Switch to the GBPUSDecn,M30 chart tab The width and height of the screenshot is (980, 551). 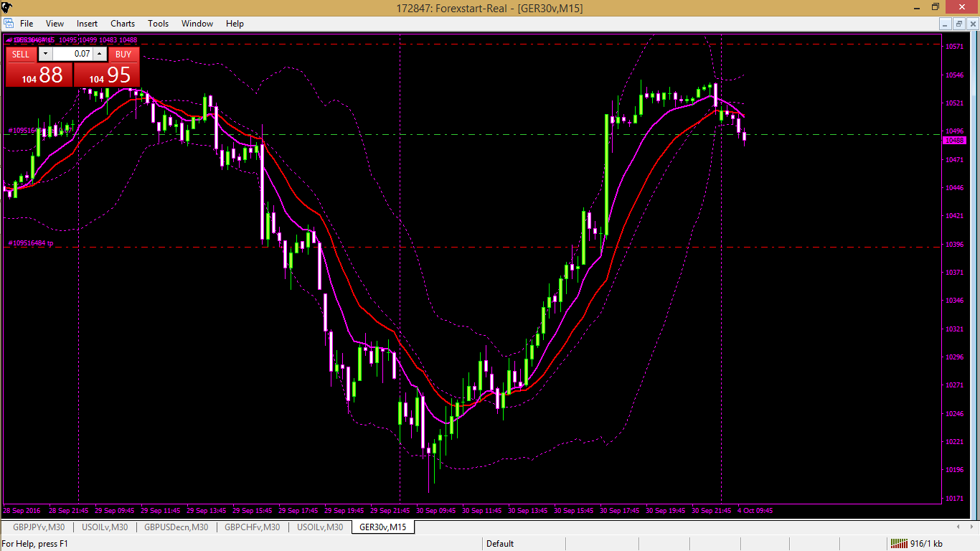(176, 527)
